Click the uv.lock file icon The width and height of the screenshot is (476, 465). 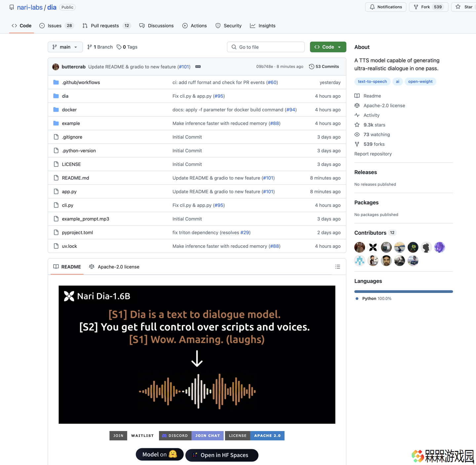[x=56, y=246]
